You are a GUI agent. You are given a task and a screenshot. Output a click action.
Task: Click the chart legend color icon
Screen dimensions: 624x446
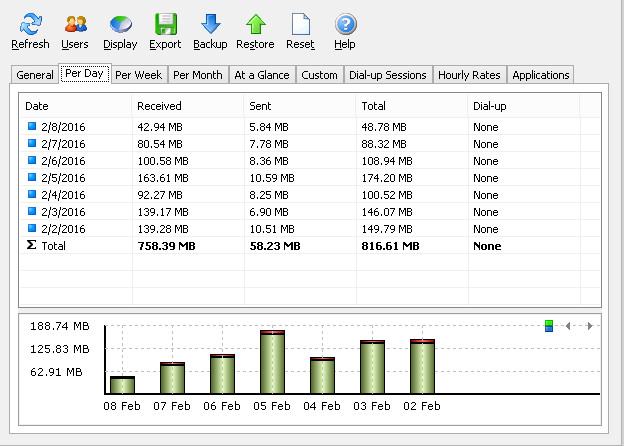[549, 326]
